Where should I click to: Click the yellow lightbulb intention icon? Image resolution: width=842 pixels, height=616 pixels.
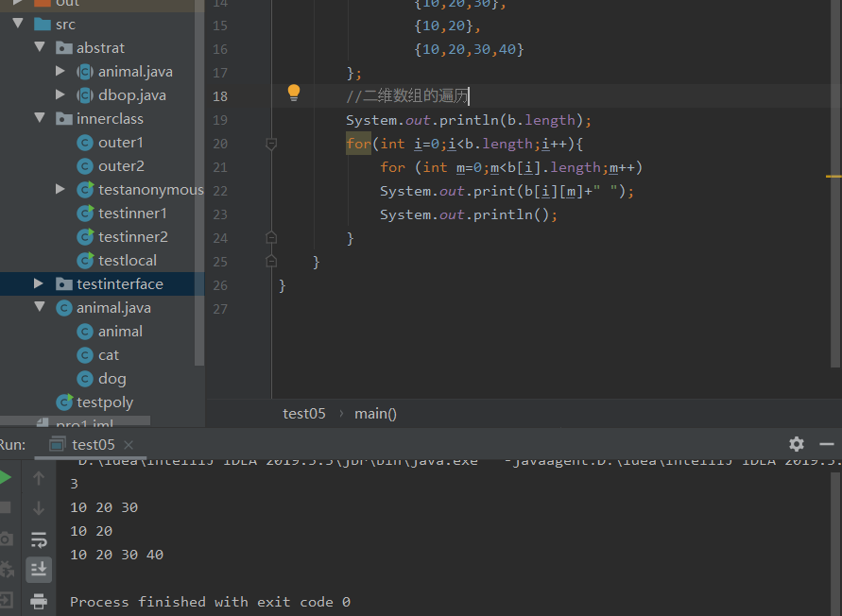click(x=294, y=93)
